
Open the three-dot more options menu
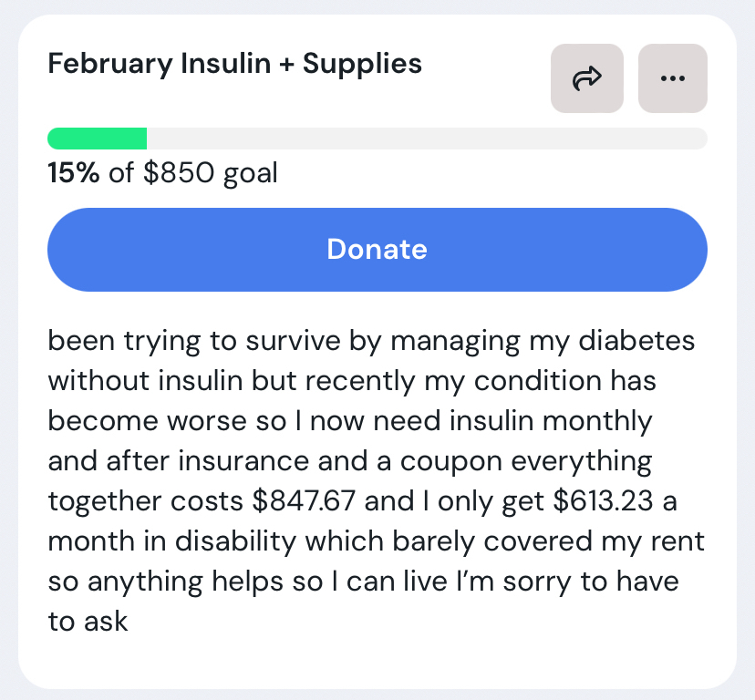point(673,78)
